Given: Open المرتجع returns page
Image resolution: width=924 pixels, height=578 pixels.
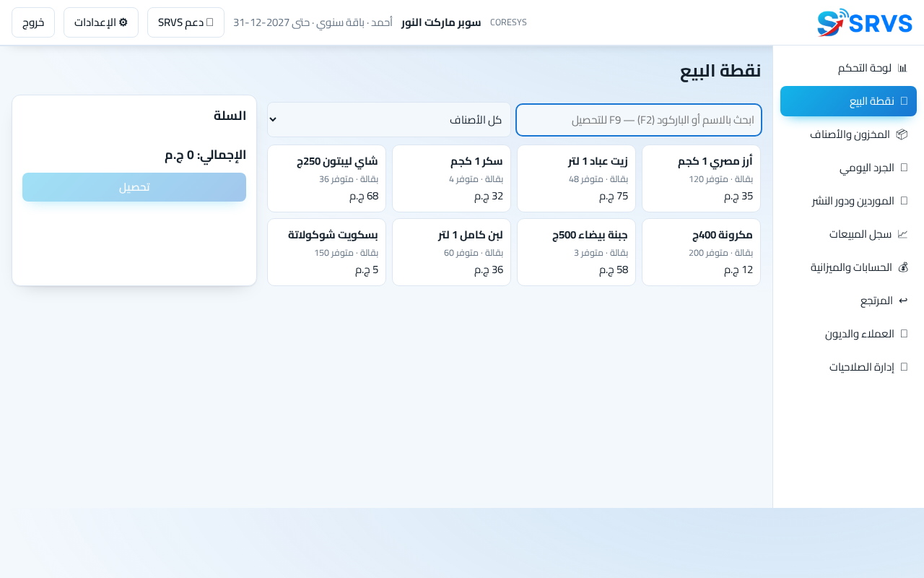Looking at the screenshot, I should tap(848, 301).
